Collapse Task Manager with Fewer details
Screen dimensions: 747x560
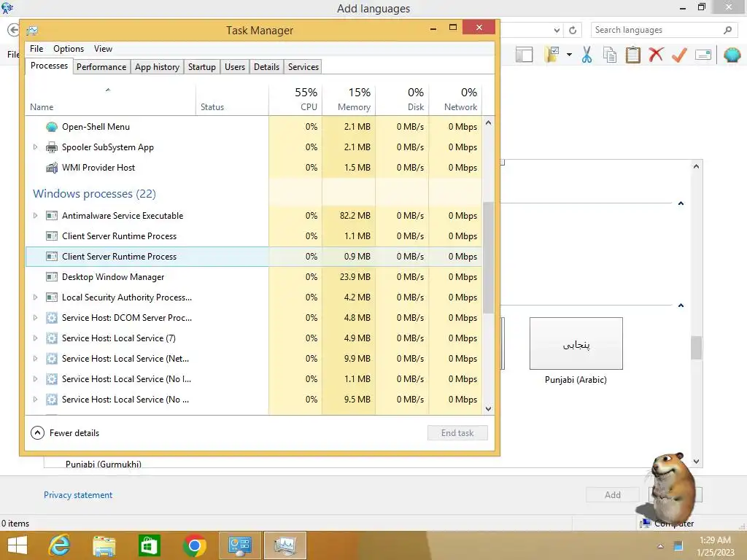click(x=65, y=433)
